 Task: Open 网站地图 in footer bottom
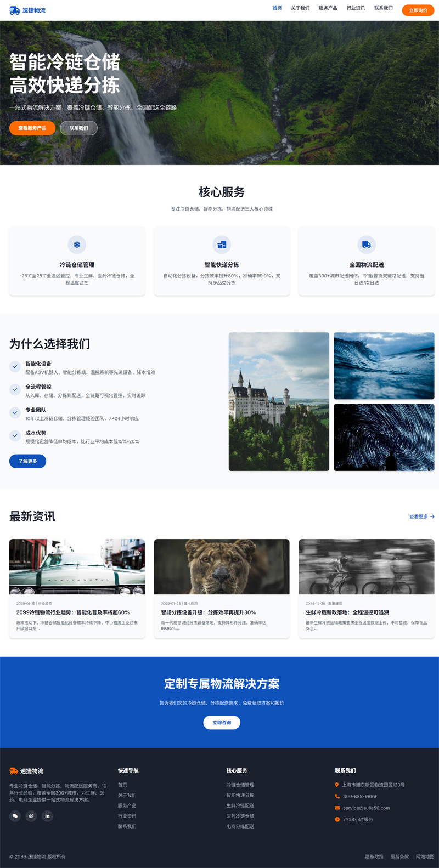[x=425, y=856]
